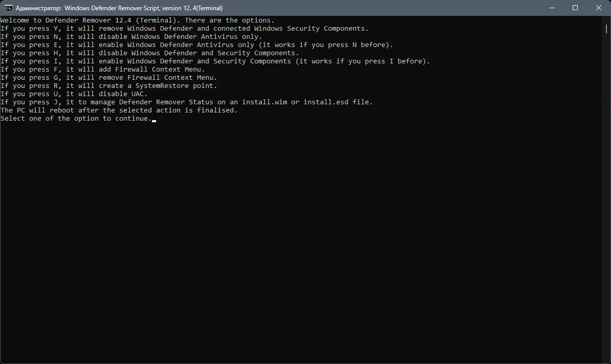
Task: Click the line about install.wim or install.esd
Action: click(x=186, y=102)
